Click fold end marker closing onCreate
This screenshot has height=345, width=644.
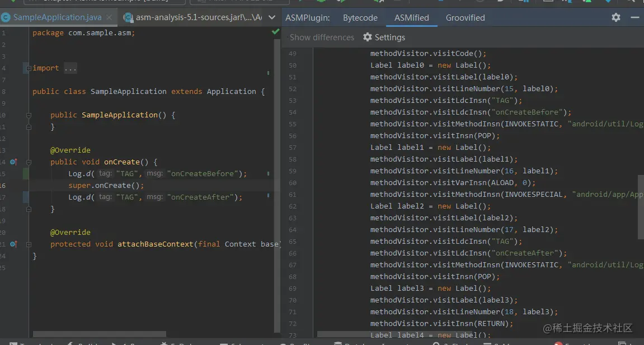29,209
